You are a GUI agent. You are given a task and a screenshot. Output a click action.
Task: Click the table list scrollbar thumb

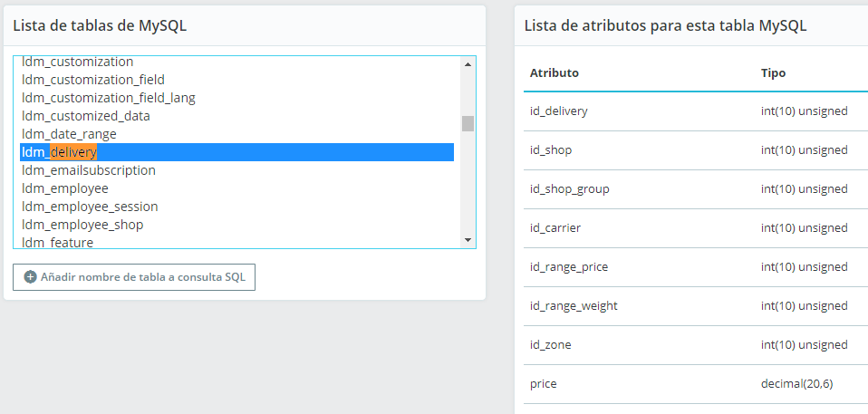[x=468, y=124]
